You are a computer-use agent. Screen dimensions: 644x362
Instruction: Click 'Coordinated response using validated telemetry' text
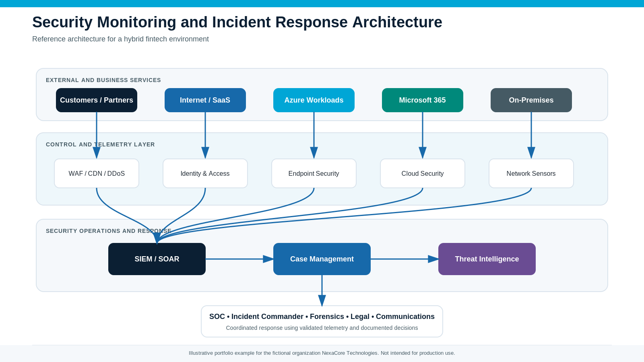click(x=322, y=328)
